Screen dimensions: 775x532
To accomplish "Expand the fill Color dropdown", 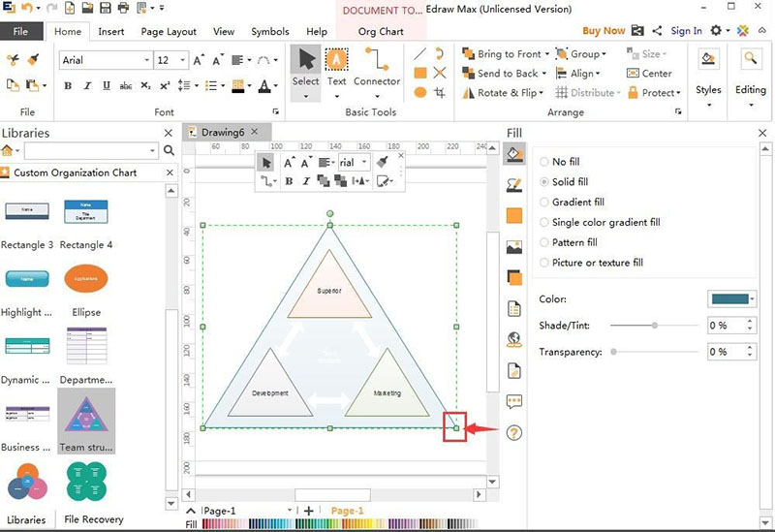I will [753, 299].
